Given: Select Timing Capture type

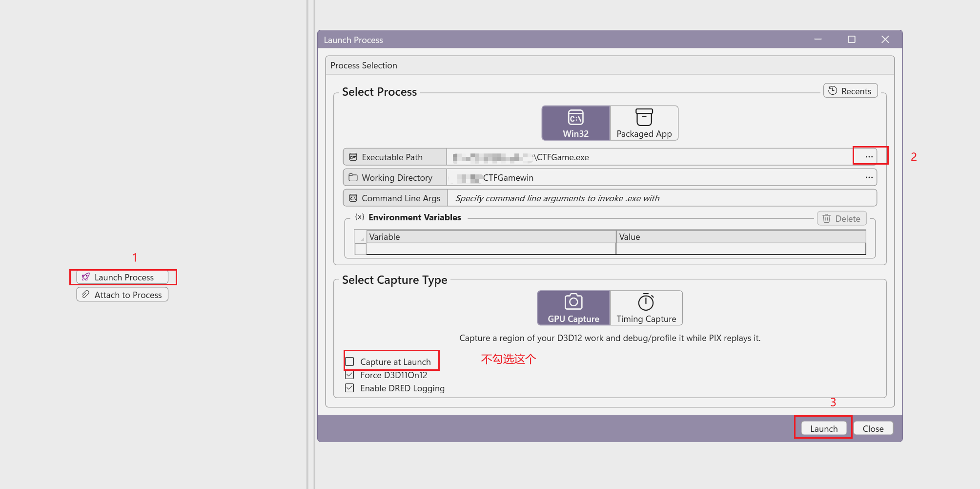Looking at the screenshot, I should click(x=646, y=308).
